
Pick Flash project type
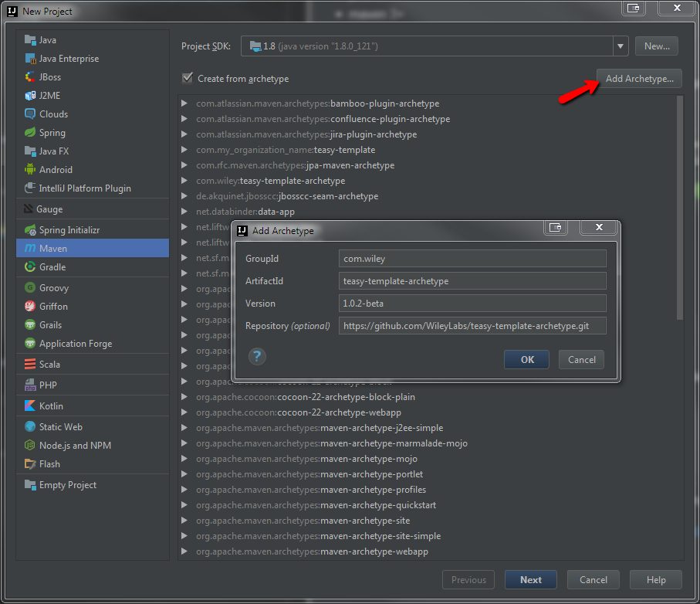point(93,464)
